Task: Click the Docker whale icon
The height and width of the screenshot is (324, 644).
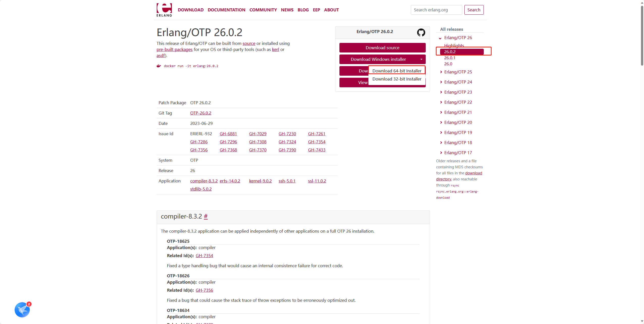Action: [x=159, y=66]
